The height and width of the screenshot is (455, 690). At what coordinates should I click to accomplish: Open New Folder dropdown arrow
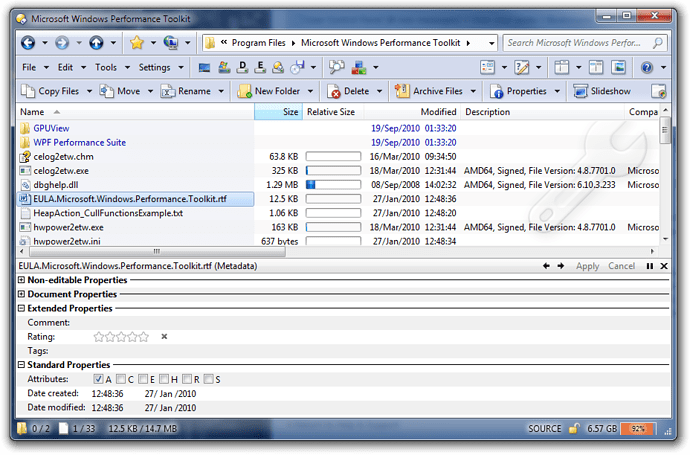310,91
